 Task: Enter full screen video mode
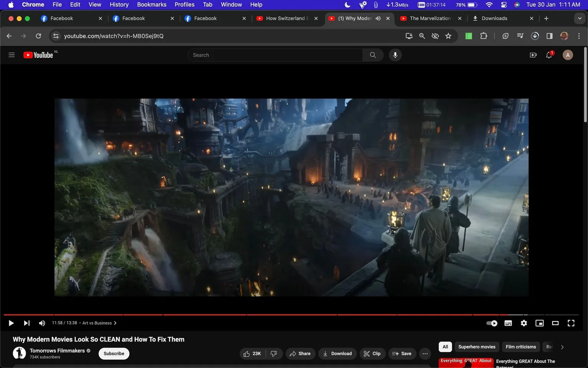tap(571, 323)
